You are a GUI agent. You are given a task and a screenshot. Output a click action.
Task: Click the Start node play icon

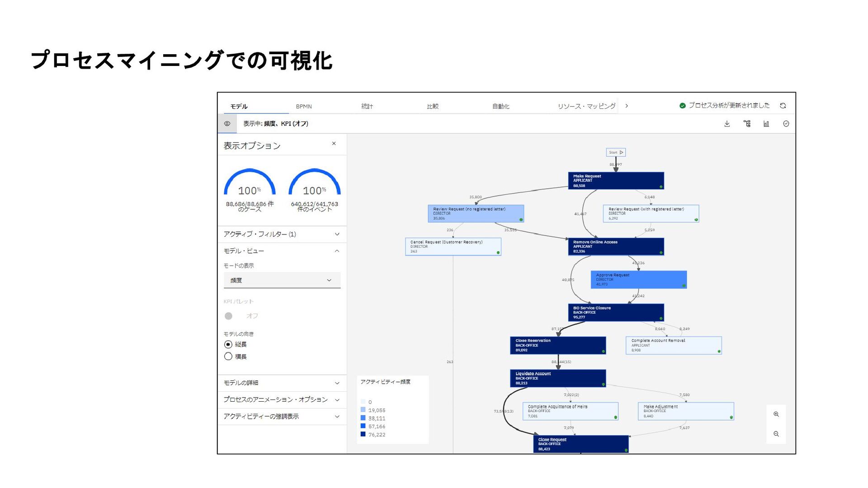pos(622,153)
